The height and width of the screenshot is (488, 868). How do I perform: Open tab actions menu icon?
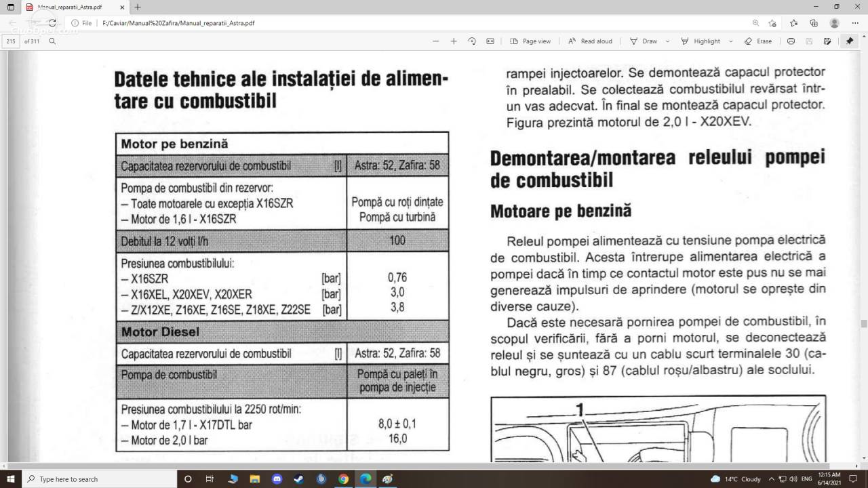point(10,7)
